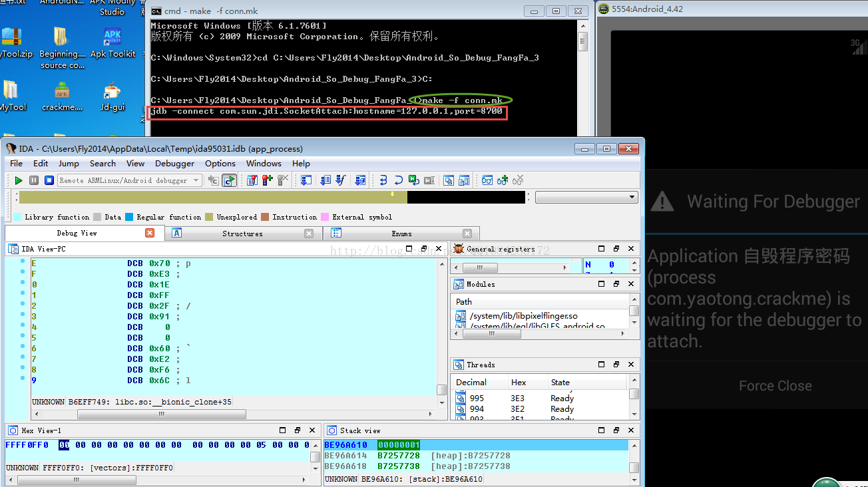868x487 pixels.
Task: Close the Enums tab
Action: click(x=467, y=234)
